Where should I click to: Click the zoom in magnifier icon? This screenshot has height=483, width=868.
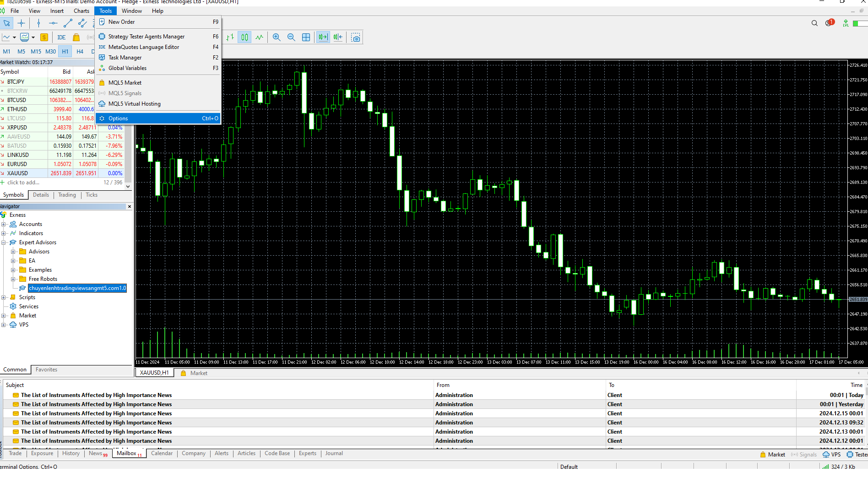click(x=277, y=38)
